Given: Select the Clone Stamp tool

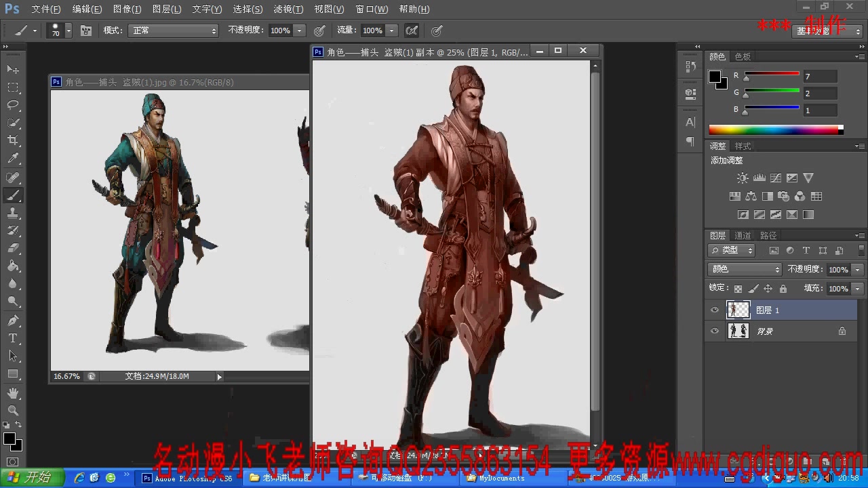Looking at the screenshot, I should (x=13, y=213).
